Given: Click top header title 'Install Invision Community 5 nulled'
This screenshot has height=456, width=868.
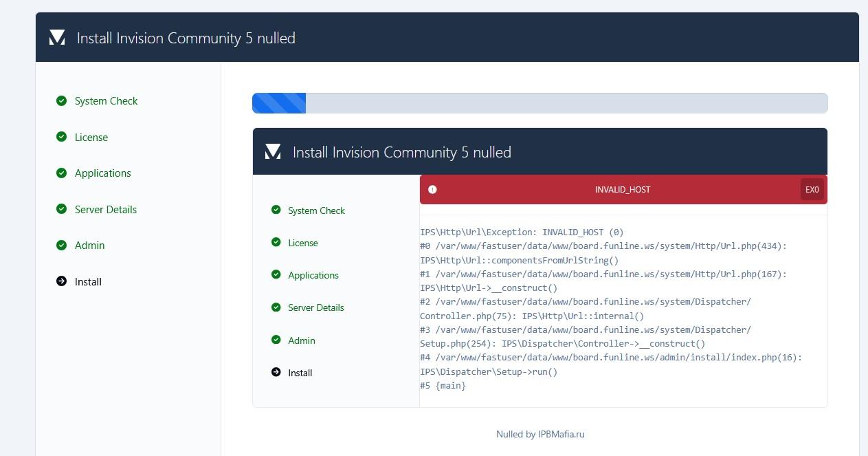Looking at the screenshot, I should [x=186, y=38].
